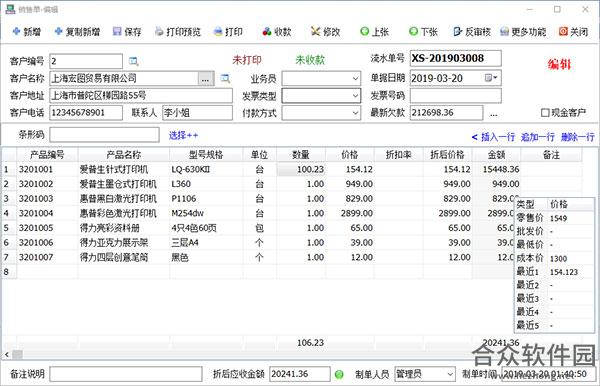The height and width of the screenshot is (386, 600).
Task: Open 打印预览 (Print preview)
Action: click(x=178, y=32)
